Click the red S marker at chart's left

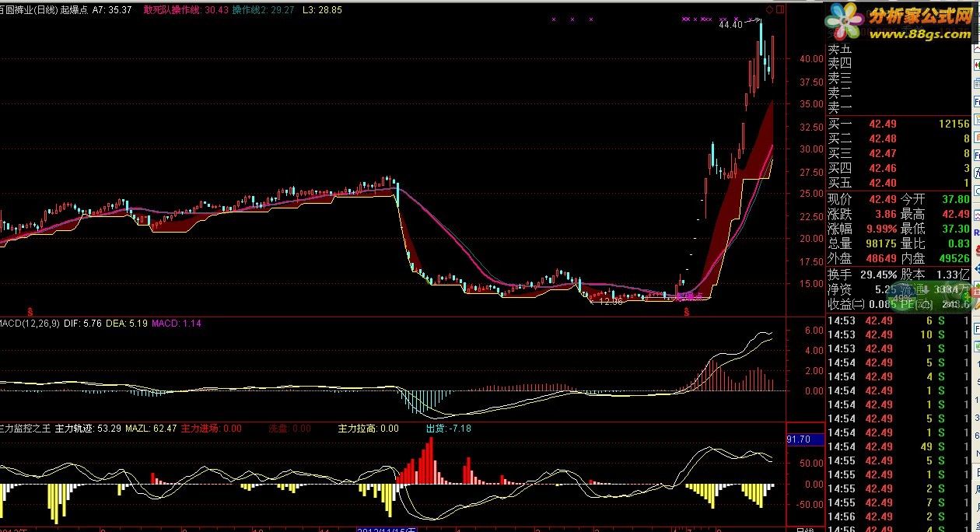[30, 311]
